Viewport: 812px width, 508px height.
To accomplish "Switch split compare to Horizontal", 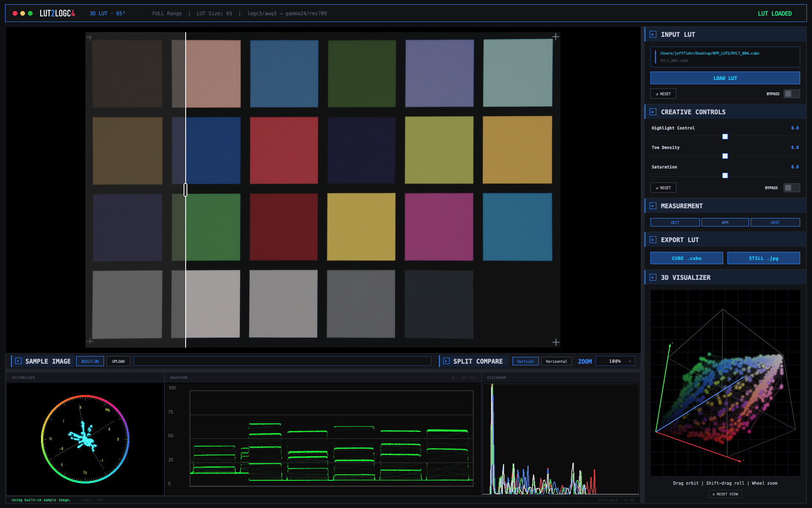I will tap(556, 361).
